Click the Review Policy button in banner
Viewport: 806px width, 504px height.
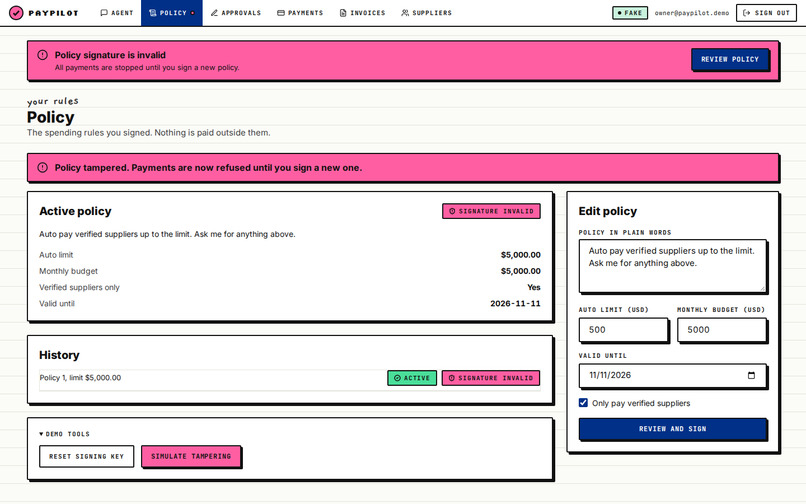(x=730, y=59)
